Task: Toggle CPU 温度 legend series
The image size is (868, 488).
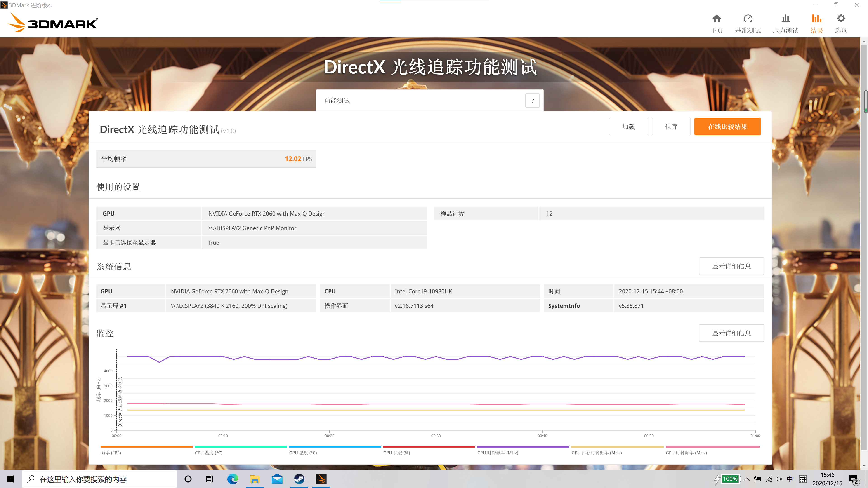Action: (x=241, y=450)
